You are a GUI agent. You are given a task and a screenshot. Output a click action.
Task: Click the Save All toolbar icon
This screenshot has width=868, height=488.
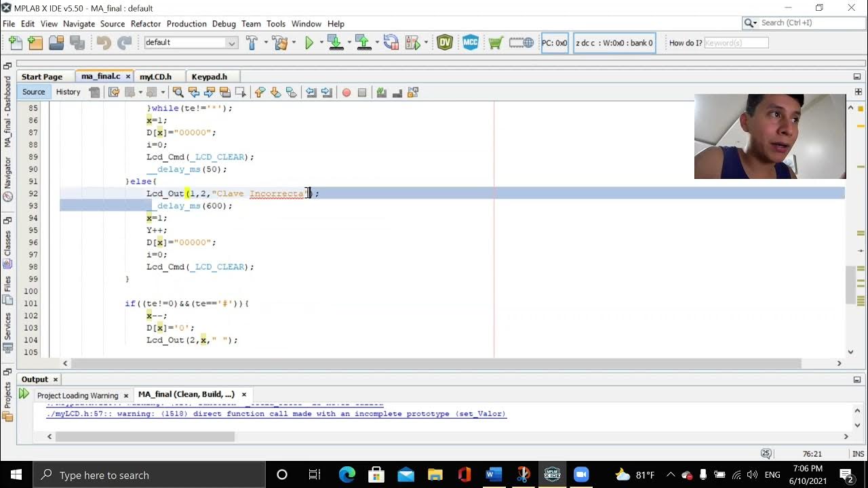point(77,43)
